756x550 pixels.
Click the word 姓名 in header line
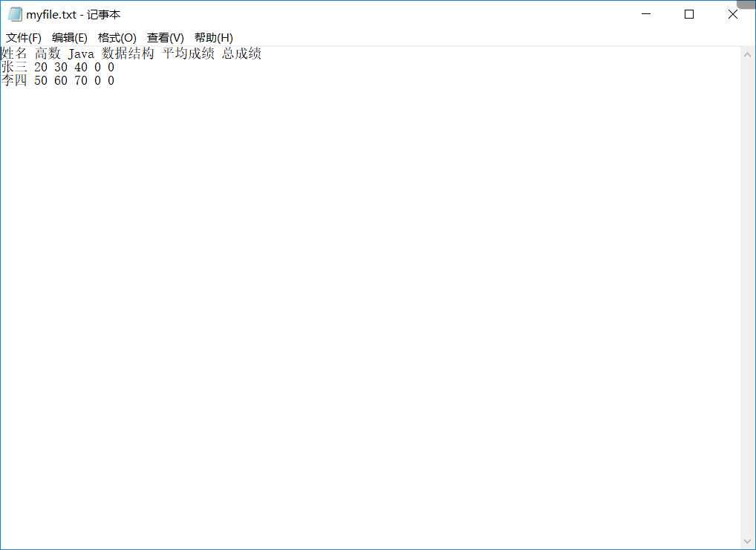click(x=14, y=53)
